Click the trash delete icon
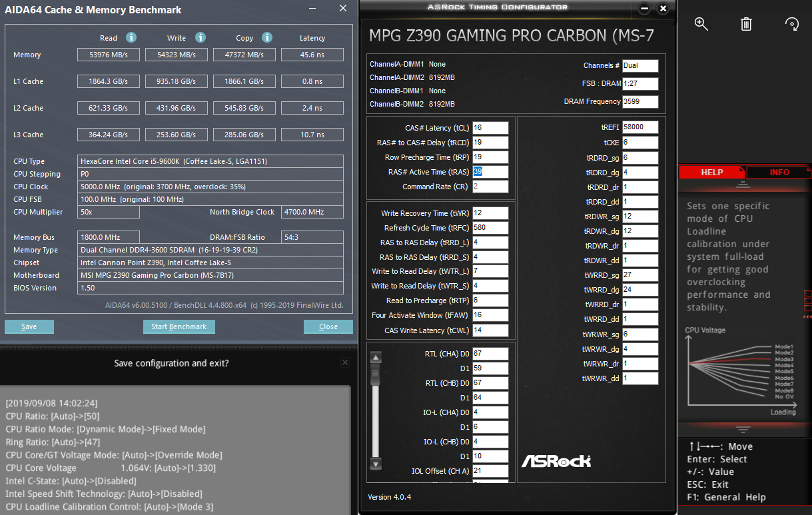The image size is (812, 515). click(746, 24)
